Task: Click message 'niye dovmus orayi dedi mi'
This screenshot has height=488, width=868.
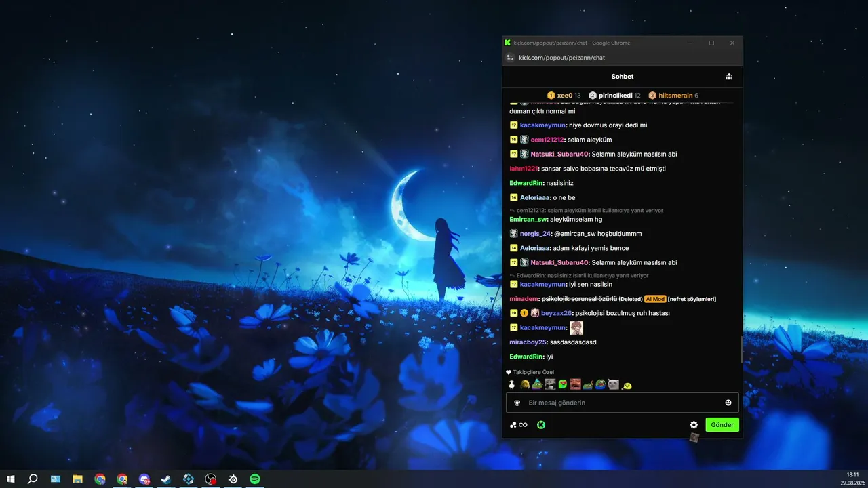Action: pos(608,125)
